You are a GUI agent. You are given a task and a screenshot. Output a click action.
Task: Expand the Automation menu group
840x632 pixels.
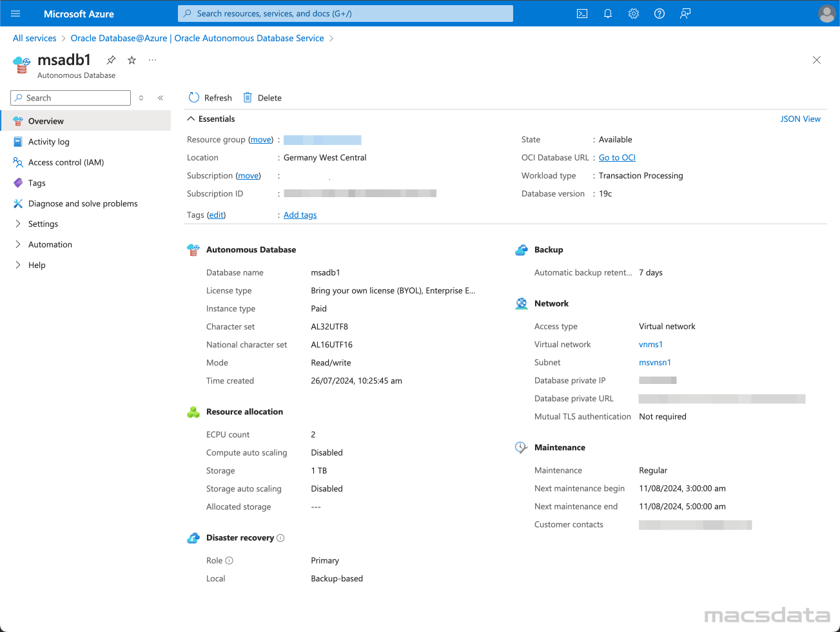coord(18,244)
